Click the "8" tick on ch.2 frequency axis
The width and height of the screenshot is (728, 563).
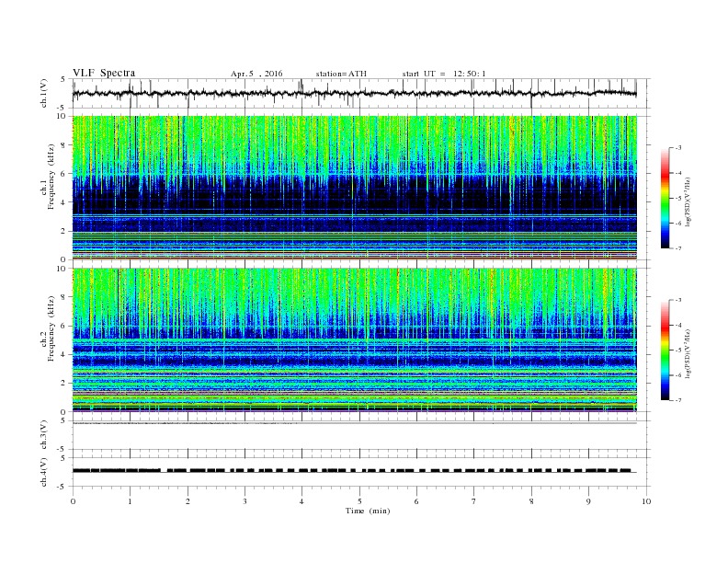[63, 297]
